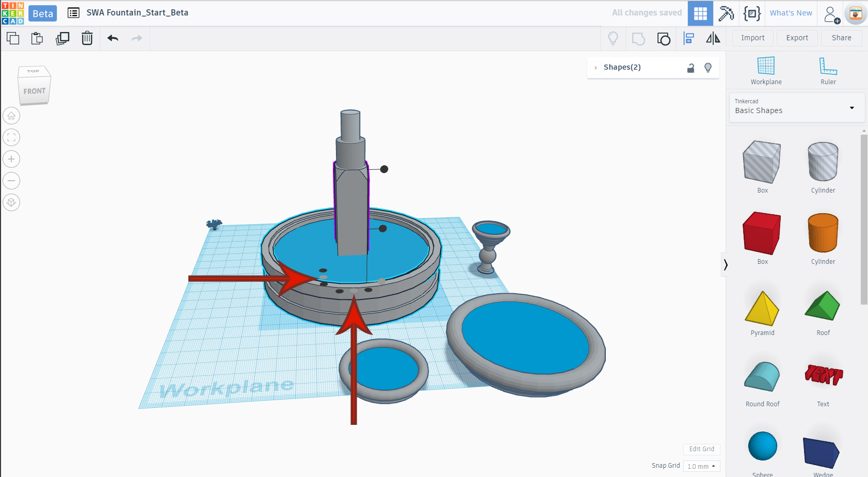Click the Home view button

[11, 116]
